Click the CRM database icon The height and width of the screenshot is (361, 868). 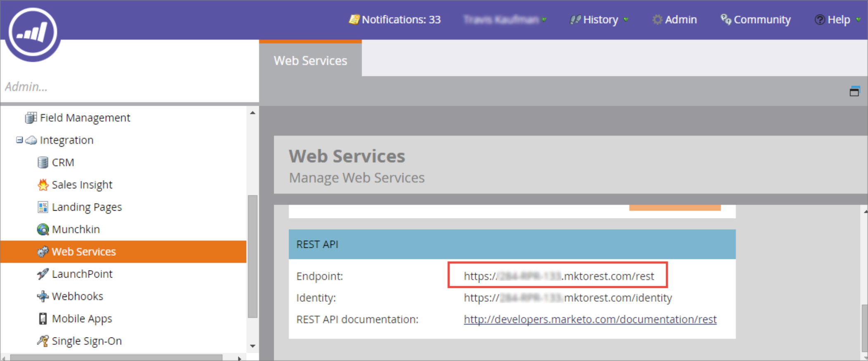click(x=43, y=163)
